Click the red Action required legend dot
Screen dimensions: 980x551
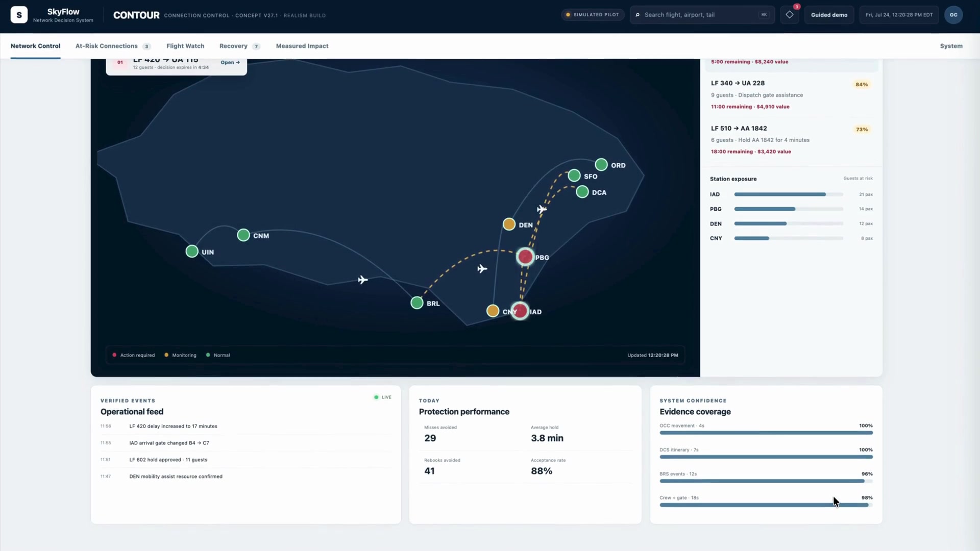114,355
